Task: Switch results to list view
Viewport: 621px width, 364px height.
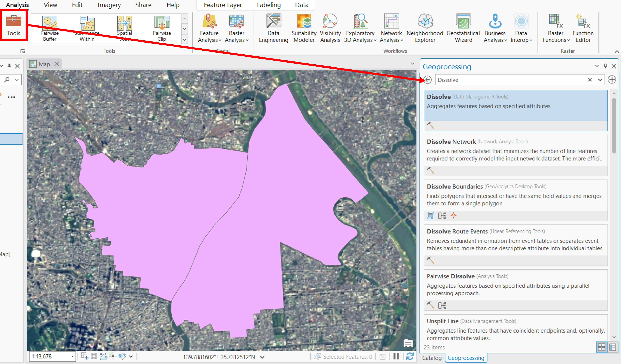Action: coord(613,347)
